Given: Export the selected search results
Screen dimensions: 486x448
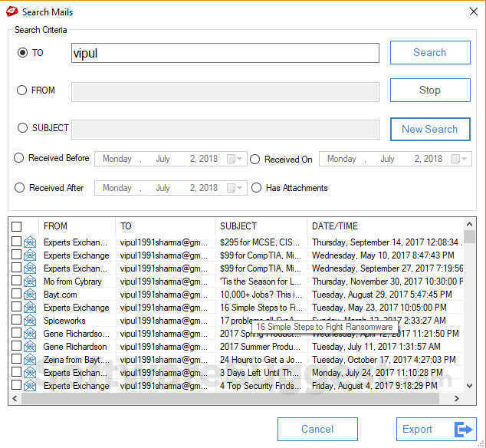Looking at the screenshot, I should tap(436, 429).
